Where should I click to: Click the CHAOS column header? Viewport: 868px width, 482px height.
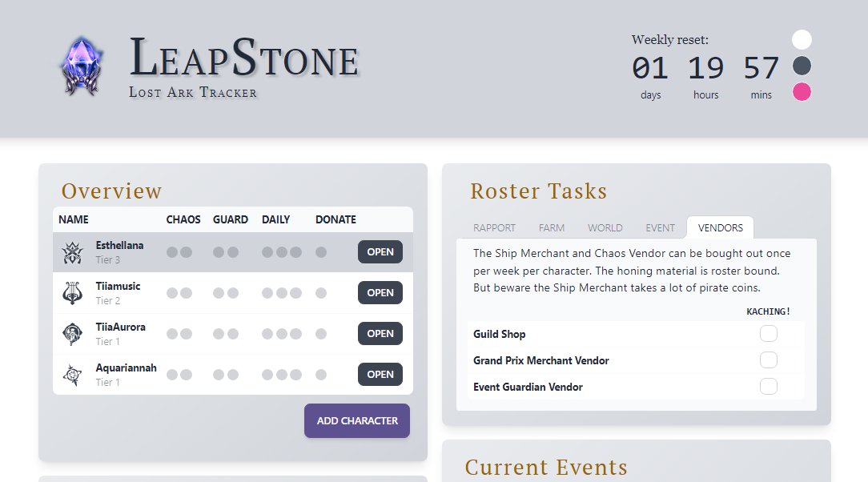coord(183,219)
